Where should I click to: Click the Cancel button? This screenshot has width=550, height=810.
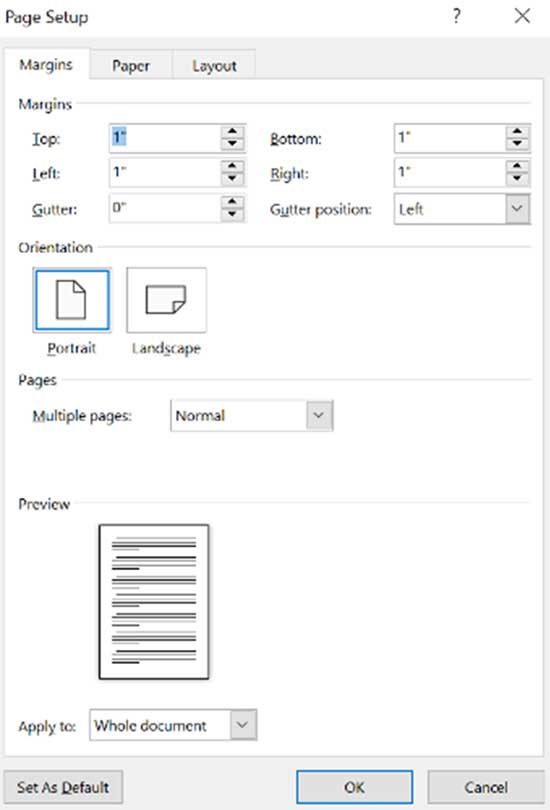click(485, 787)
